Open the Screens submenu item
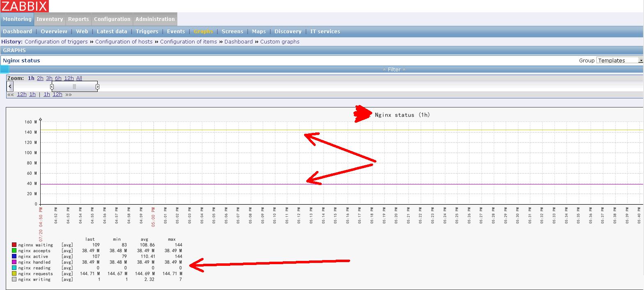644x290 pixels. (x=232, y=31)
